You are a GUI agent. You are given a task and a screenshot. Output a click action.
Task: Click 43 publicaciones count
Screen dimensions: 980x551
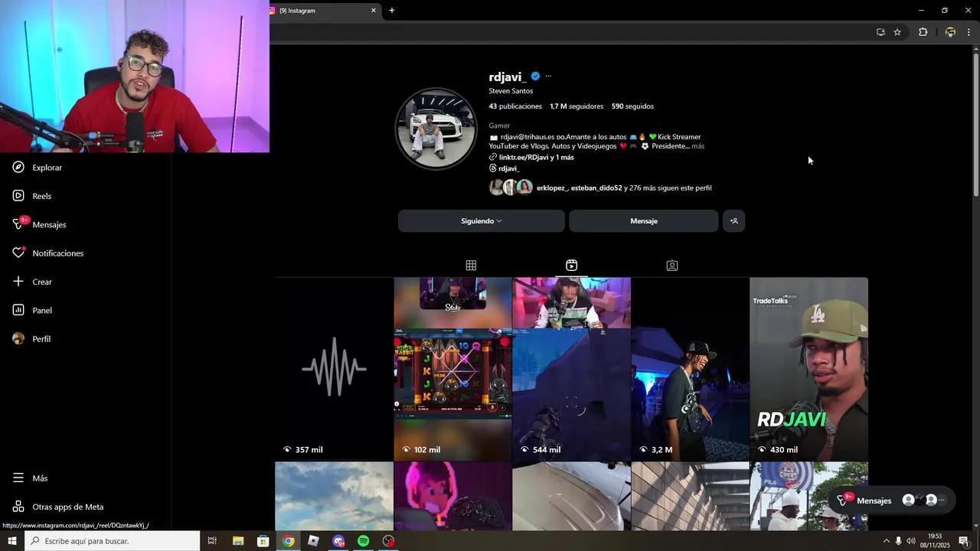point(515,106)
